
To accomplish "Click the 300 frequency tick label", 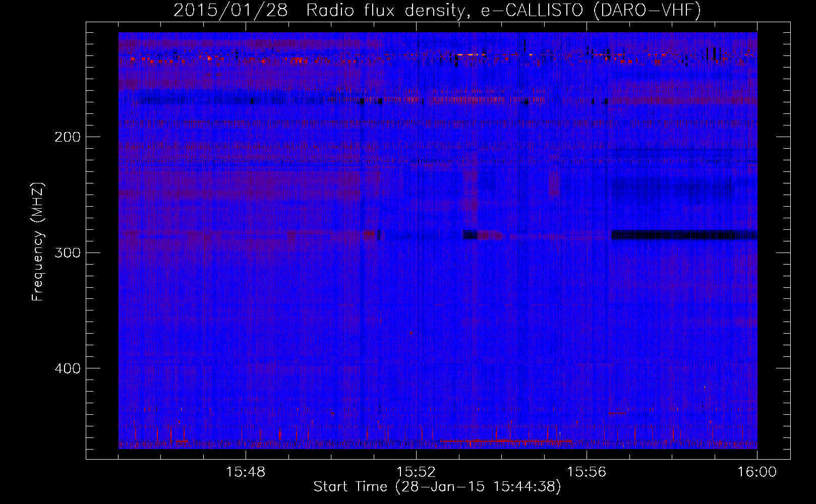I will (68, 253).
